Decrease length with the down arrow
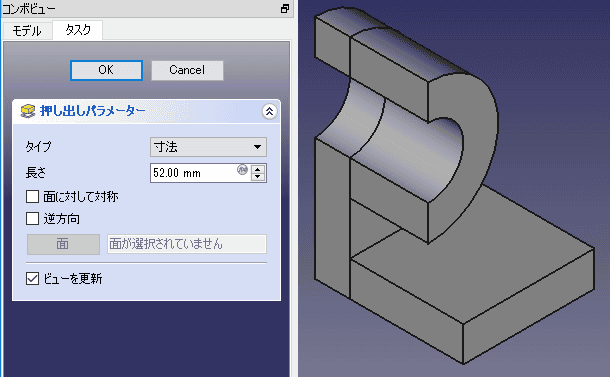 click(x=258, y=177)
